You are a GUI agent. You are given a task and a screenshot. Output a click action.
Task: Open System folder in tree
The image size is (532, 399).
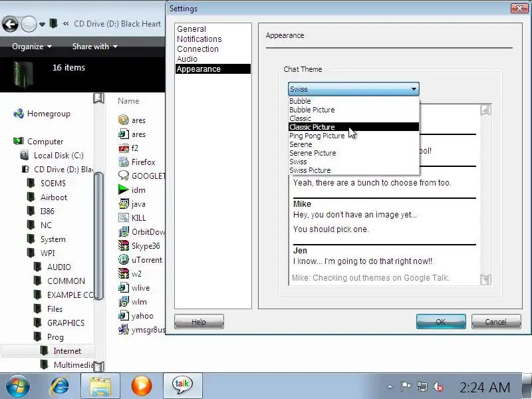53,239
